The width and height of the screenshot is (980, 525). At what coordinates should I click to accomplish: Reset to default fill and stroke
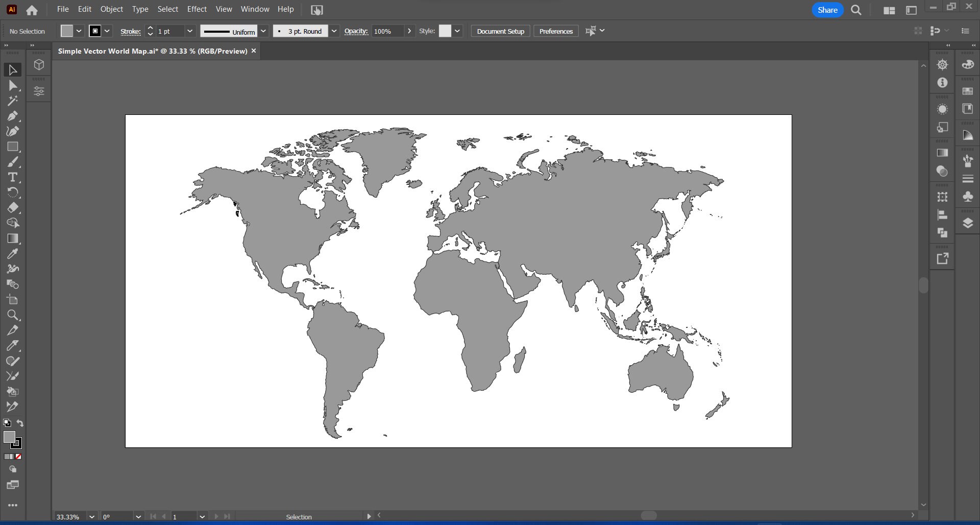tap(7, 422)
